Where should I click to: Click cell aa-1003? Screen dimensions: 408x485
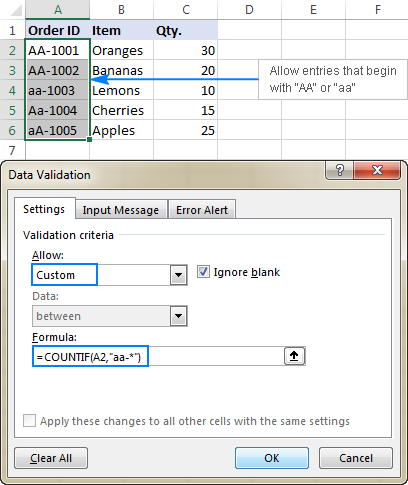point(58,90)
